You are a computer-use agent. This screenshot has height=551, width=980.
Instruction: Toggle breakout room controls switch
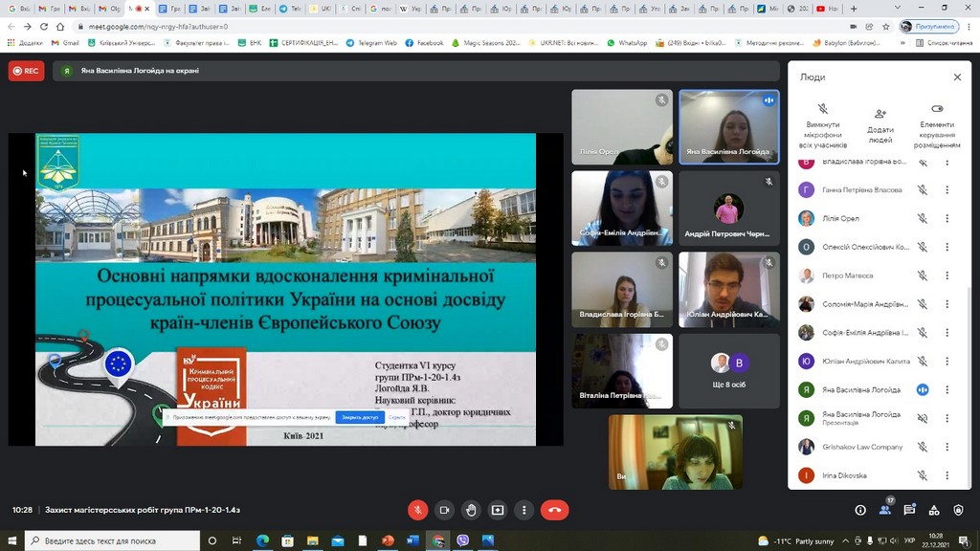[x=937, y=109]
